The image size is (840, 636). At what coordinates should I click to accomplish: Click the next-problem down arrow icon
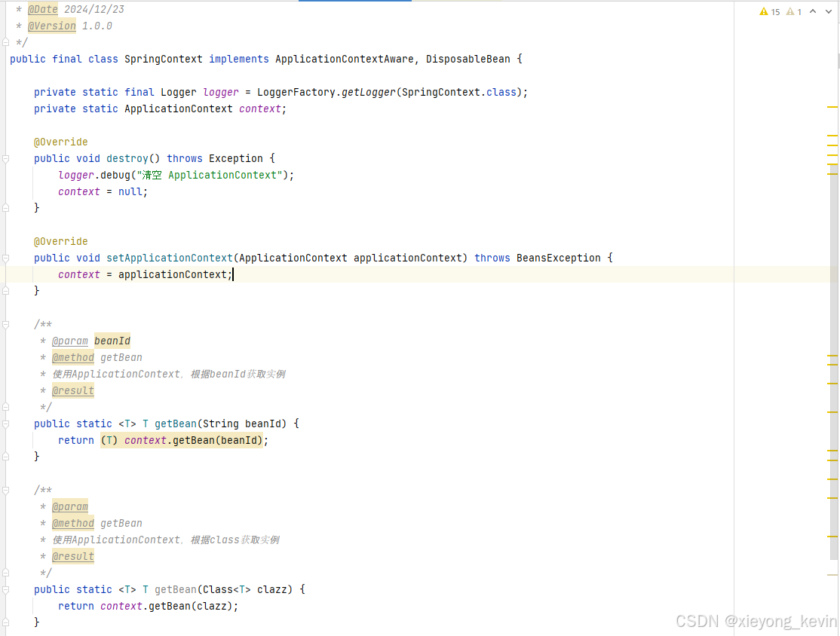[828, 11]
